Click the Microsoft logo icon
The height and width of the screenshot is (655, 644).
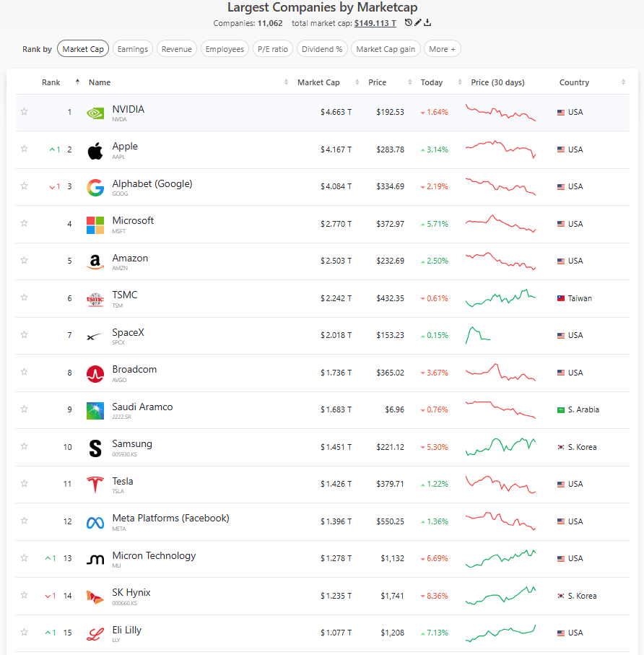tap(95, 225)
